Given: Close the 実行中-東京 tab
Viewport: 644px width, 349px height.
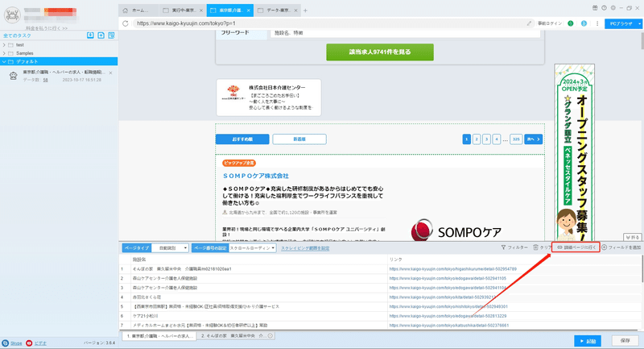Looking at the screenshot, I should pyautogui.click(x=201, y=10).
